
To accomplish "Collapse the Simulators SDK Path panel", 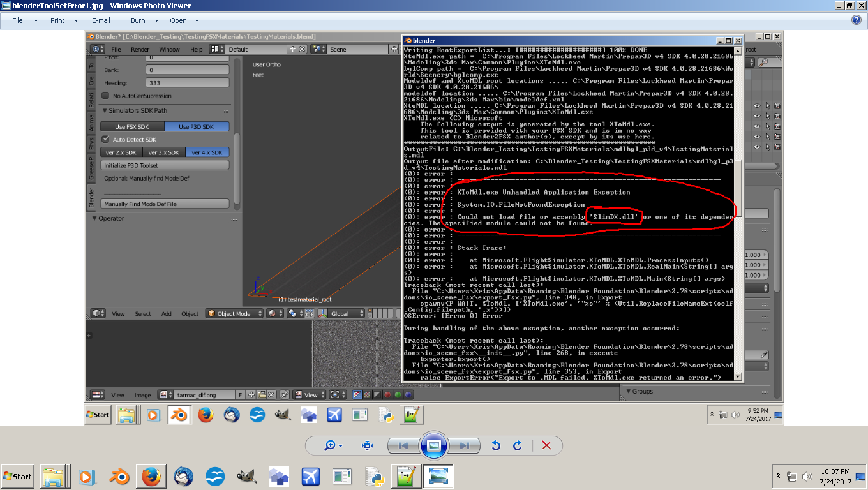I will [x=105, y=111].
